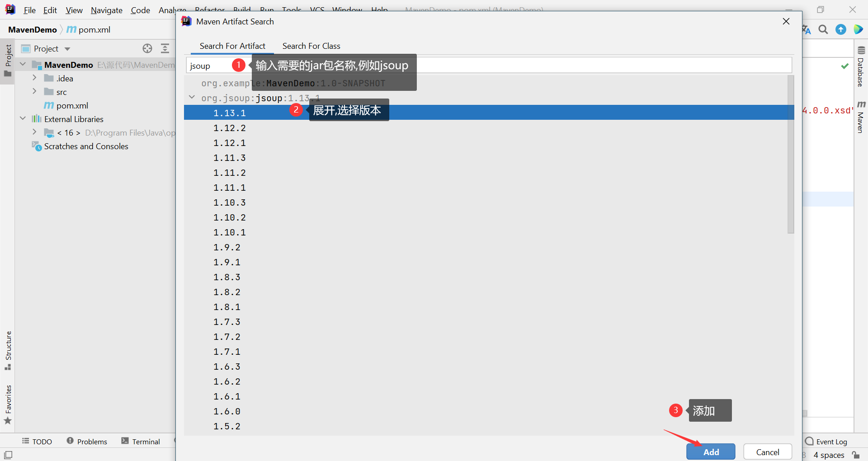Image resolution: width=868 pixels, height=461 pixels.
Task: Open the locate-in-project target icon
Action: tap(147, 48)
